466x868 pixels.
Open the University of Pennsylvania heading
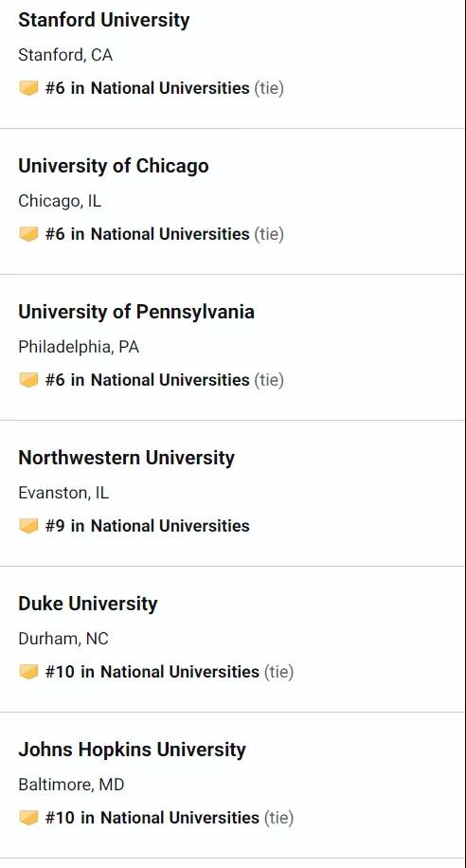tap(136, 312)
